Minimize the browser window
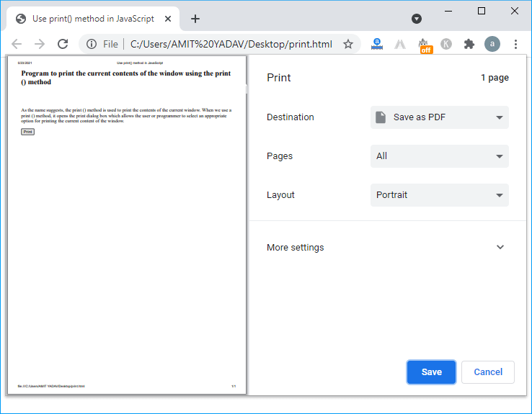The height and width of the screenshot is (414, 532). point(448,12)
